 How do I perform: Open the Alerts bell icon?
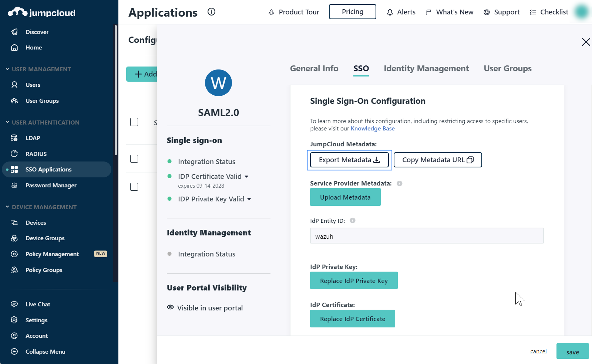390,12
